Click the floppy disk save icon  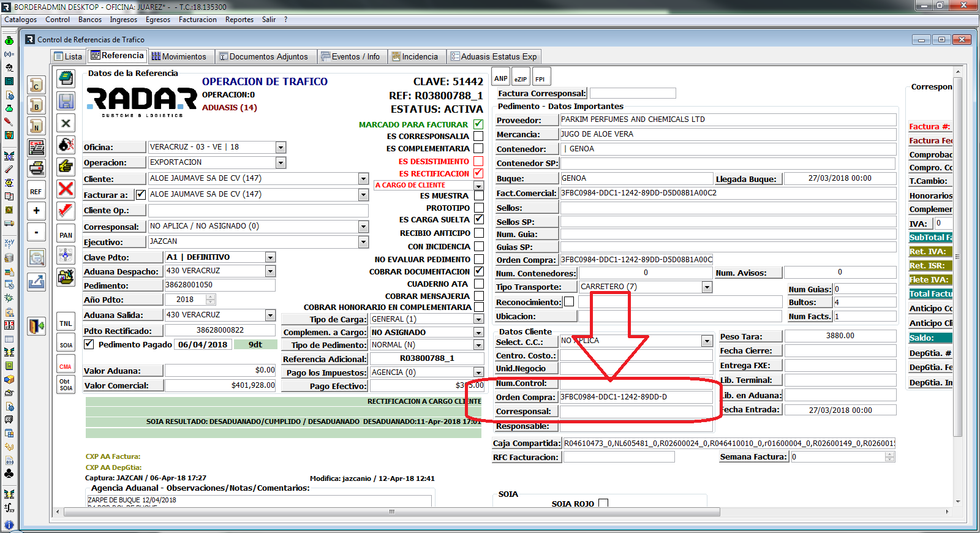66,101
